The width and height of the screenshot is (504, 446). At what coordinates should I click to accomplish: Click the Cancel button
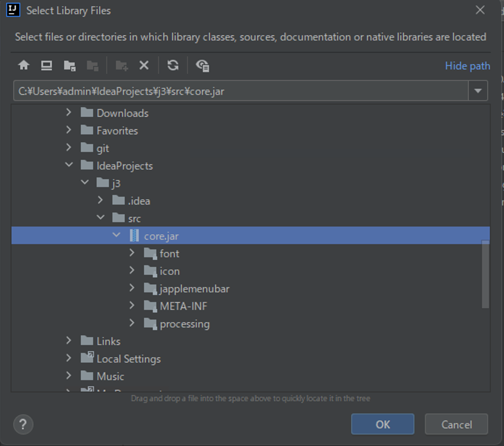[x=457, y=424]
